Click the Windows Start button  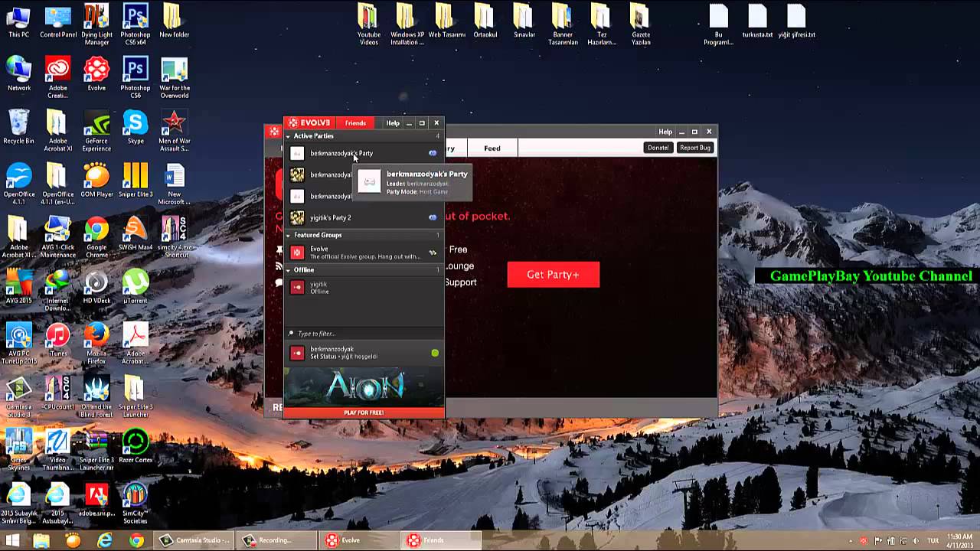tap(12, 540)
